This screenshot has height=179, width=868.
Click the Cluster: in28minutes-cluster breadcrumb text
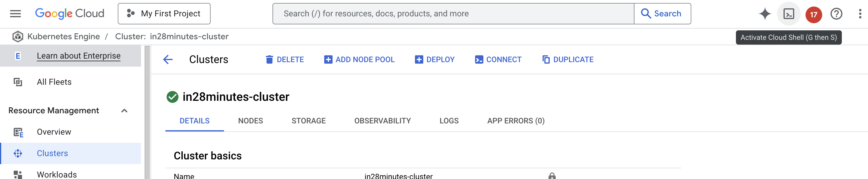[172, 36]
